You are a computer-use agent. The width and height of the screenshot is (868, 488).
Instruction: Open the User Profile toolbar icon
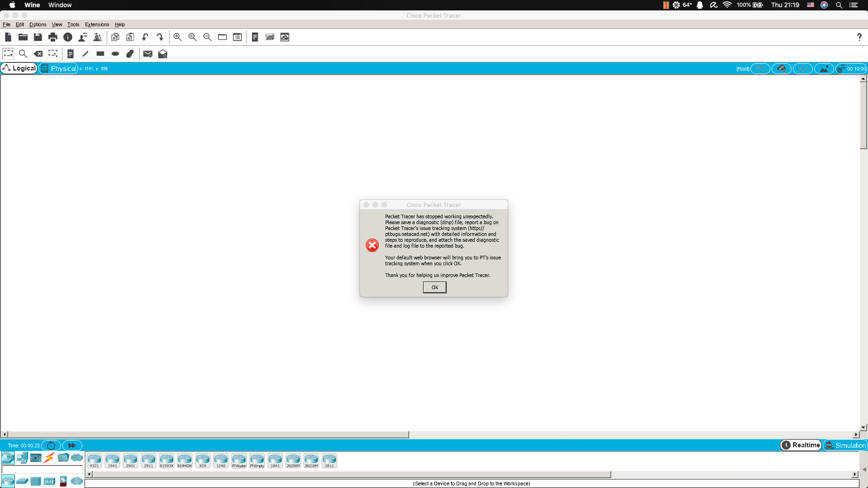click(x=83, y=37)
